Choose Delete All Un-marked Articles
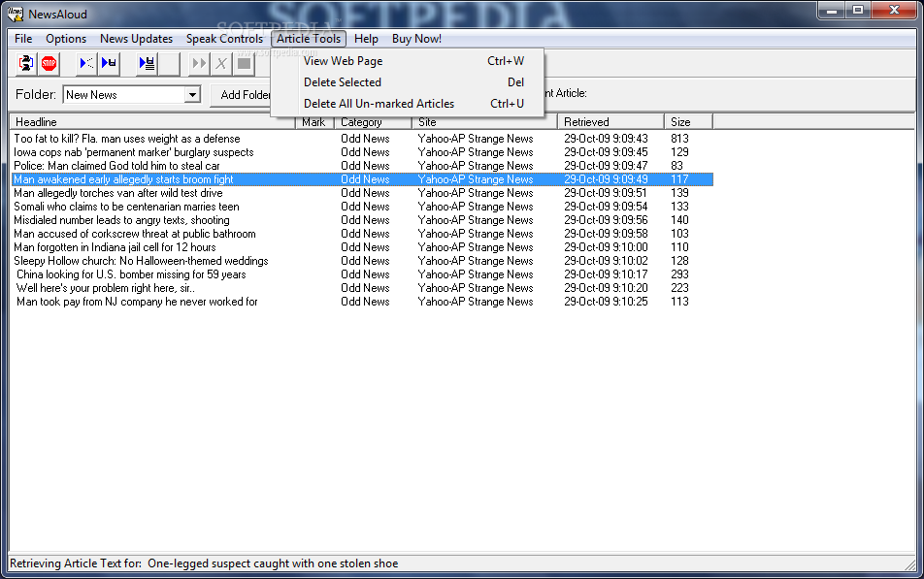 tap(408, 103)
